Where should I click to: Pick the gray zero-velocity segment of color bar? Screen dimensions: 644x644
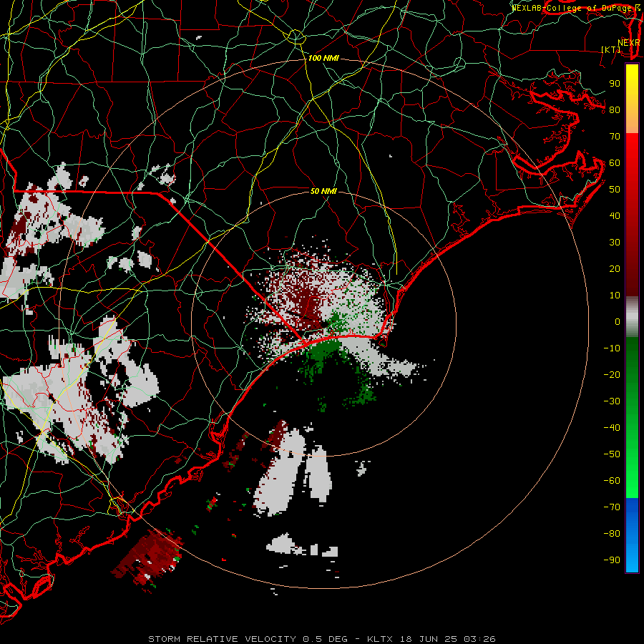click(632, 318)
